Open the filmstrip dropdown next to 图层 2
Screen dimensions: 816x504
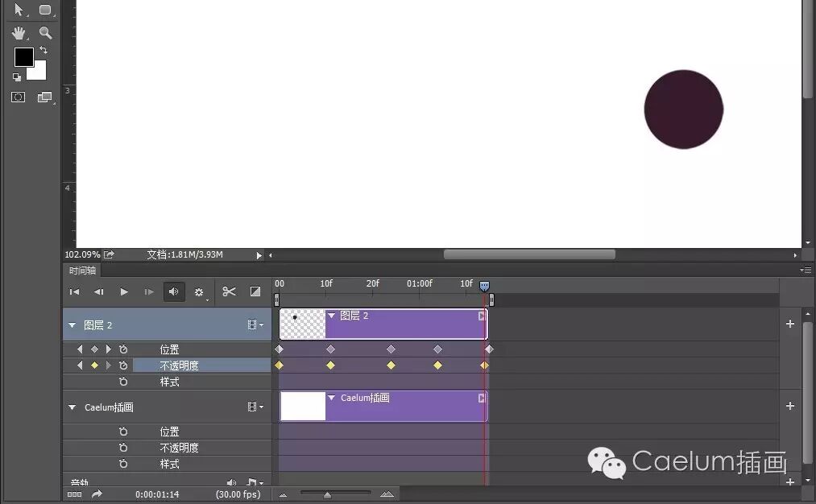tap(254, 324)
